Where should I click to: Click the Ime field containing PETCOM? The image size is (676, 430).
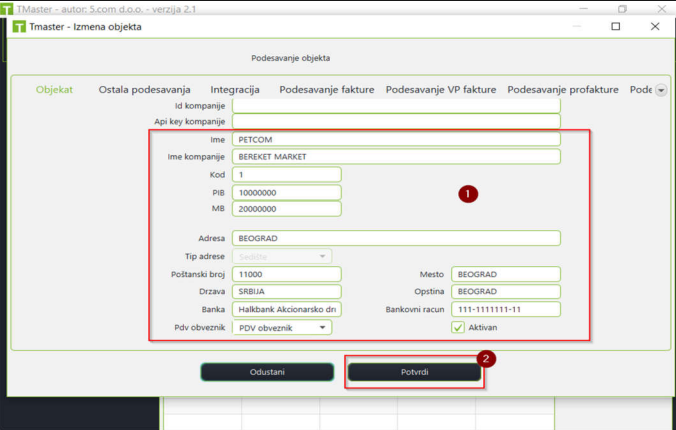coord(396,139)
